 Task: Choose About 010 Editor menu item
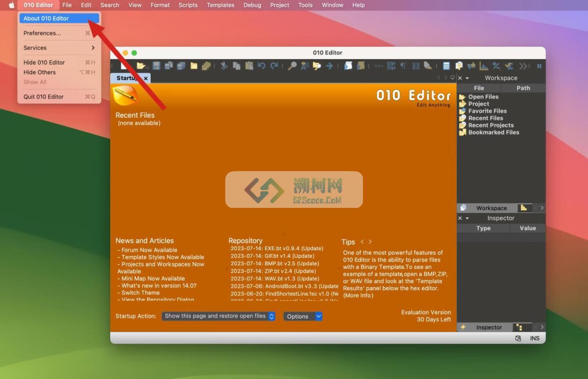click(x=59, y=18)
